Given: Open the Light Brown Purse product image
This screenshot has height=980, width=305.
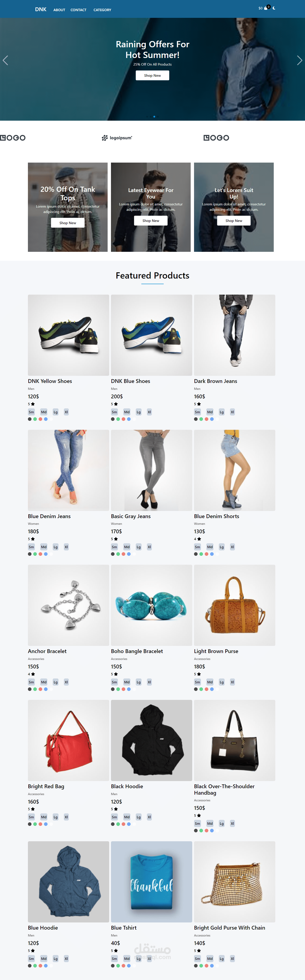Looking at the screenshot, I should 235,605.
